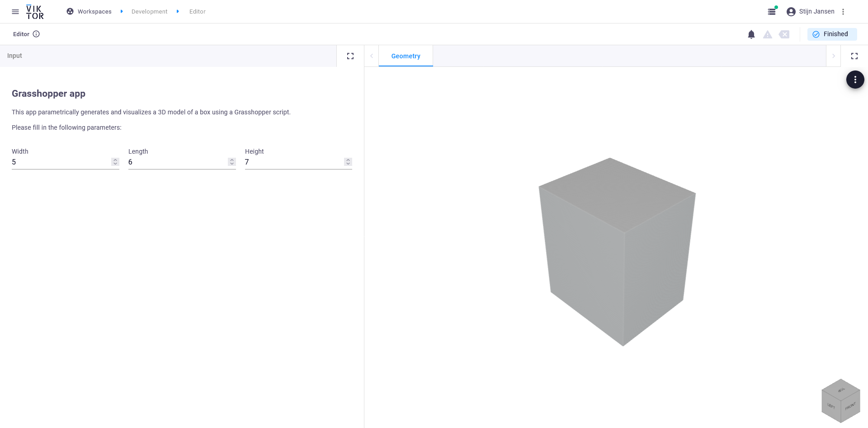Expand the Geometry view to fullscreen
Viewport: 868px width, 428px height.
(854, 56)
